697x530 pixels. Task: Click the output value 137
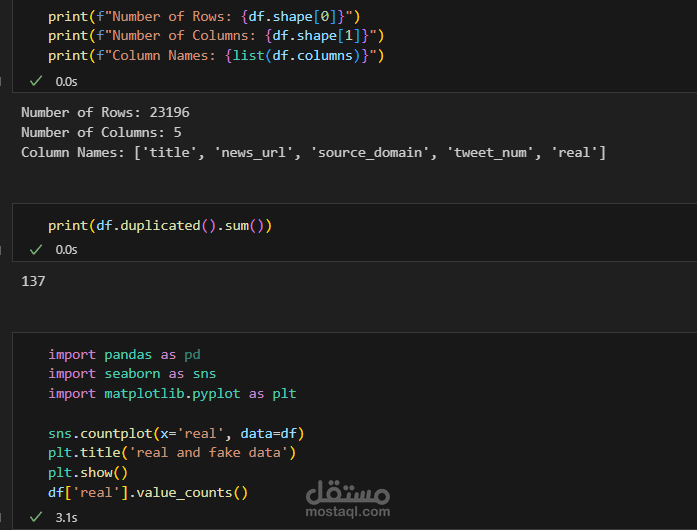[33, 281]
